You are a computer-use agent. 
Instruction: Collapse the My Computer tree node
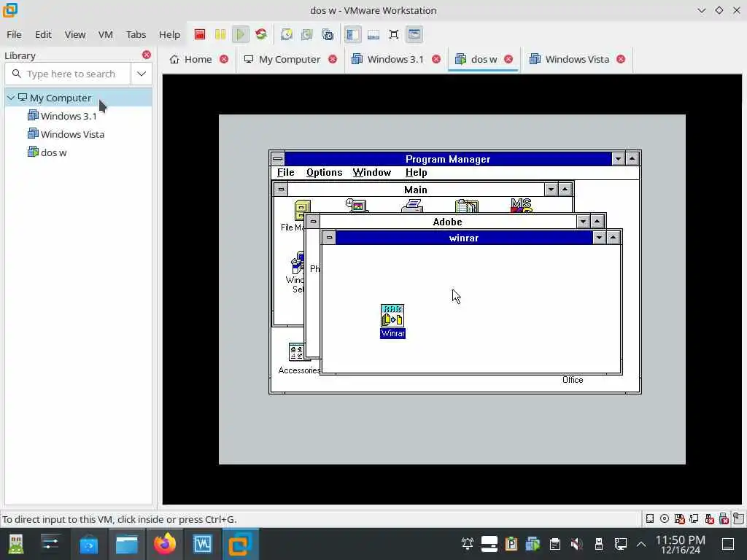[10, 98]
